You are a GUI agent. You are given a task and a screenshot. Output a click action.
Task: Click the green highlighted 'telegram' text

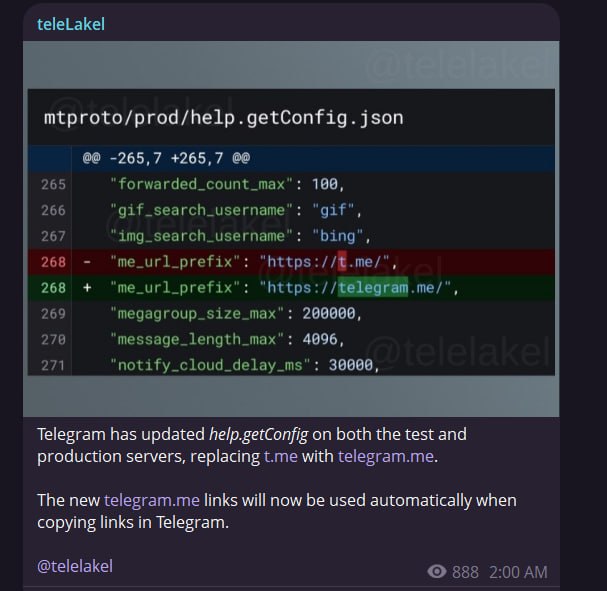(x=373, y=288)
